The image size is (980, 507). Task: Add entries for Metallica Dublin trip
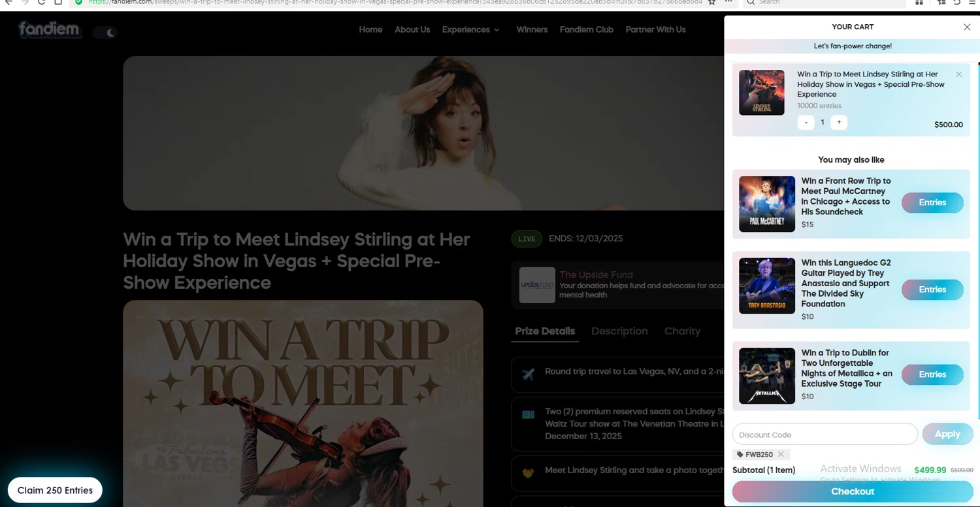[932, 374]
